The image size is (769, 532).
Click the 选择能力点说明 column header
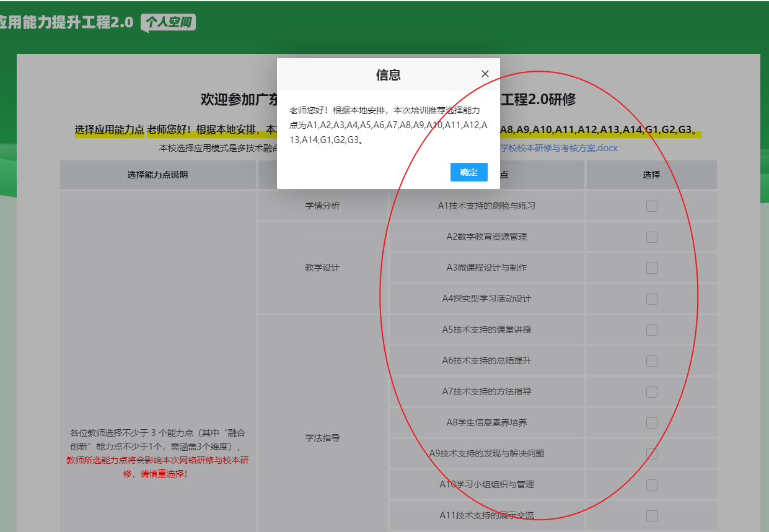[x=157, y=175]
